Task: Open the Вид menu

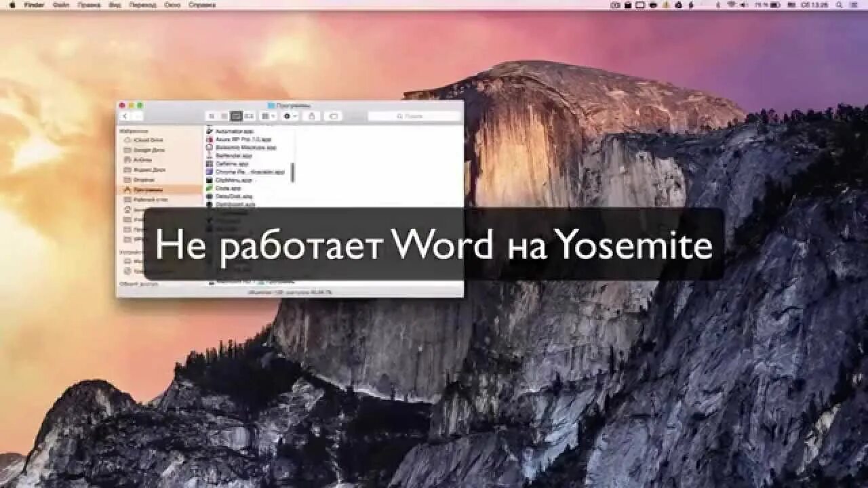Action: (x=115, y=4)
